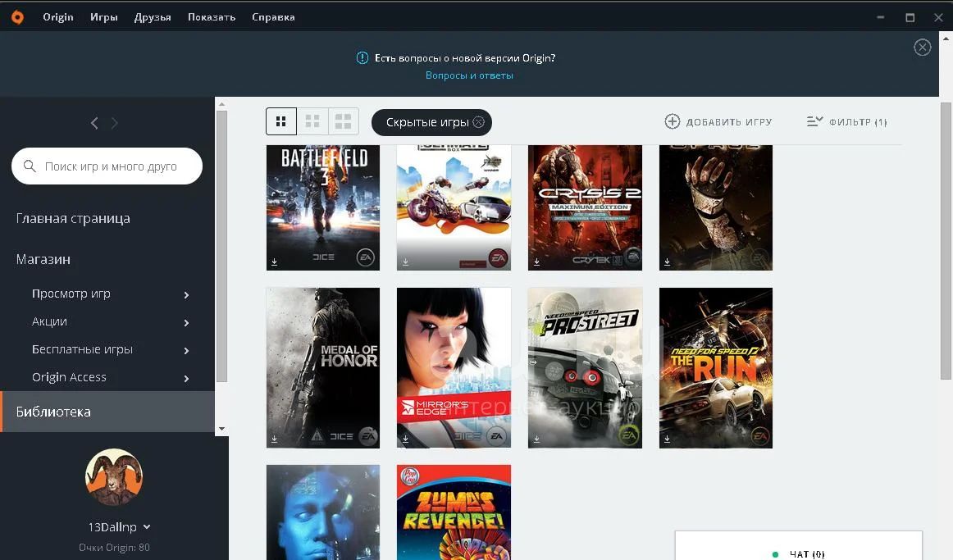Viewport: 953px width, 560px height.
Task: Remove the Скрытые игры filter chip
Action: [x=479, y=122]
